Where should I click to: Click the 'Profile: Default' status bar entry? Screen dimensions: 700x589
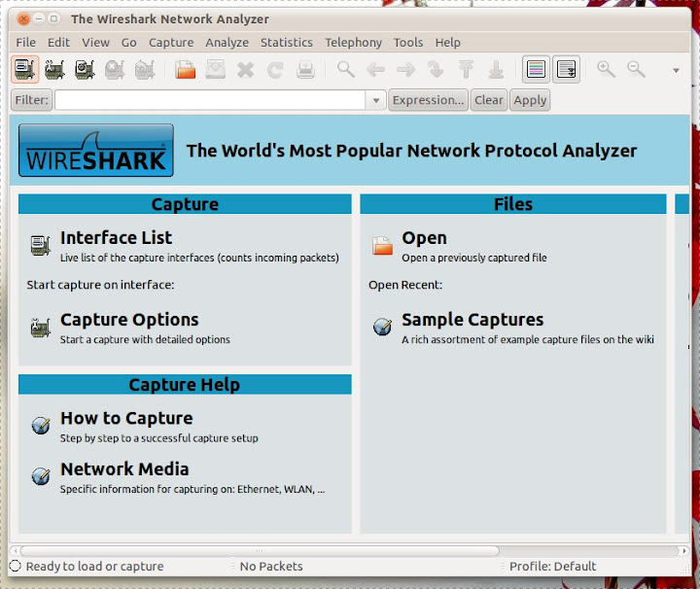coord(552,567)
